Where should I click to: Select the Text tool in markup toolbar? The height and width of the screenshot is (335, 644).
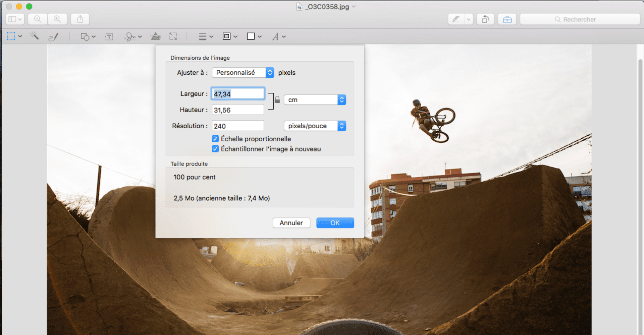point(109,37)
